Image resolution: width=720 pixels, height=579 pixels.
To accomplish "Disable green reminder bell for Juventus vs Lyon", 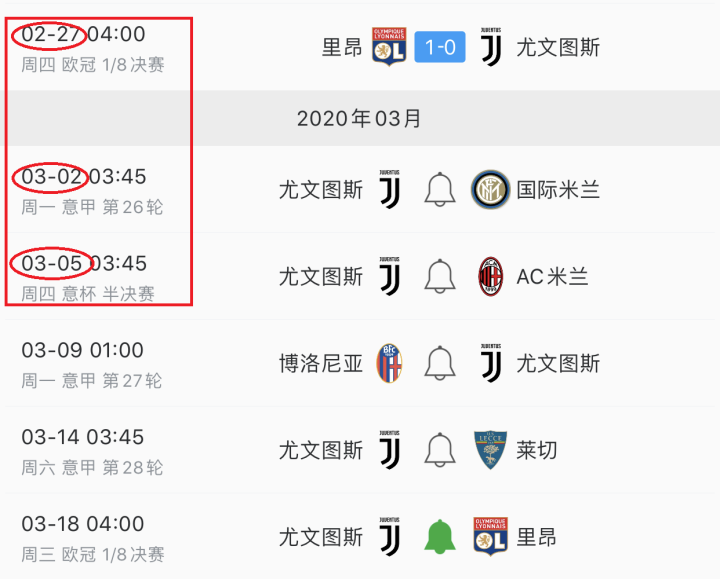I will [440, 538].
